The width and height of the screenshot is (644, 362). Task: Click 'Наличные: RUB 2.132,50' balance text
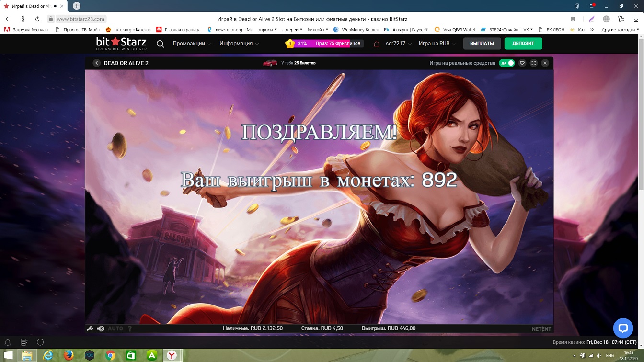253,328
